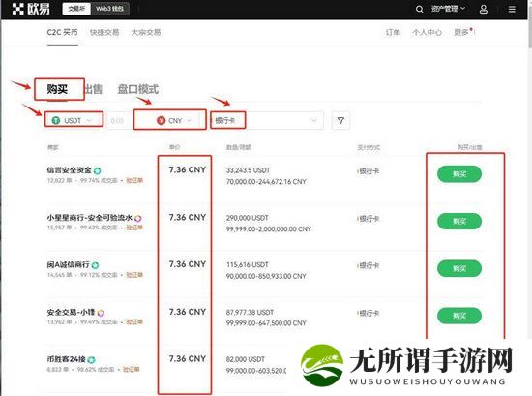532x396 pixels.
Task: Expand the 资产管理 dropdown
Action: [448, 9]
